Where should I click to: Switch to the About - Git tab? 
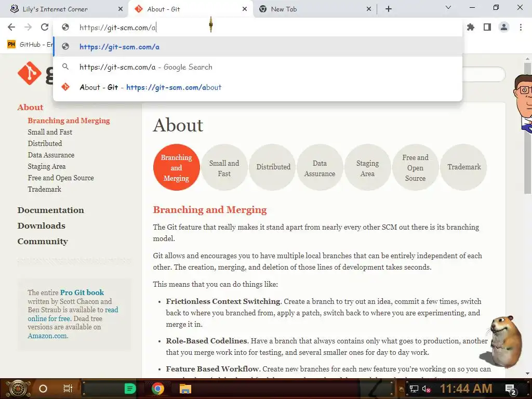coord(190,9)
